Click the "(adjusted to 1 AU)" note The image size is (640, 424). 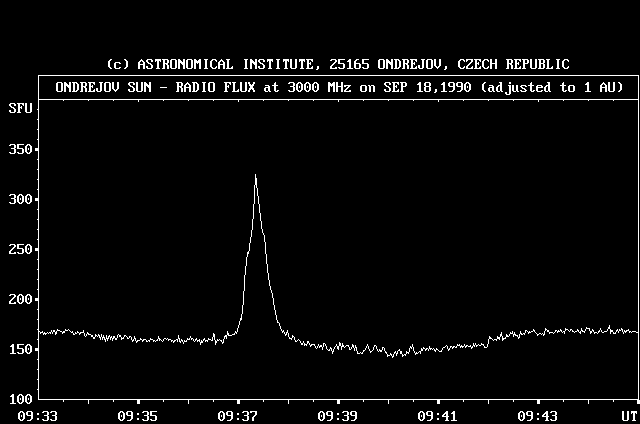point(552,87)
